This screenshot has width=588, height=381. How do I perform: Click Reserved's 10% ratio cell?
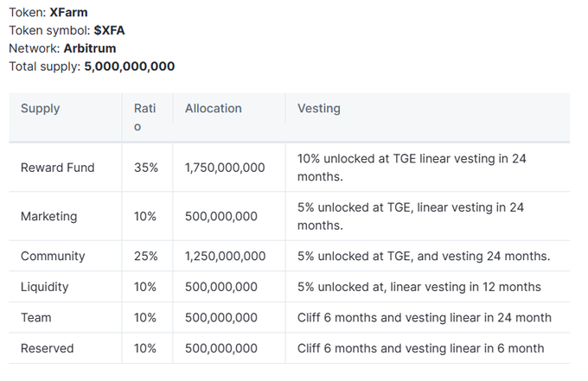coord(145,348)
